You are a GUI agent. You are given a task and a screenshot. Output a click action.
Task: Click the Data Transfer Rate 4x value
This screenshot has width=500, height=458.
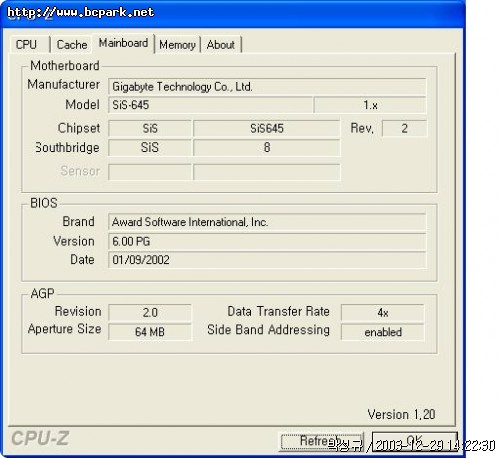click(383, 312)
